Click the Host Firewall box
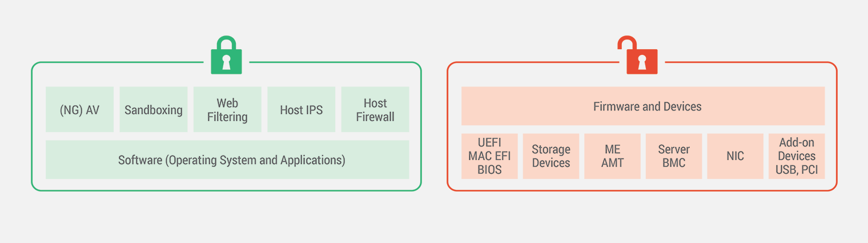 tap(375, 110)
